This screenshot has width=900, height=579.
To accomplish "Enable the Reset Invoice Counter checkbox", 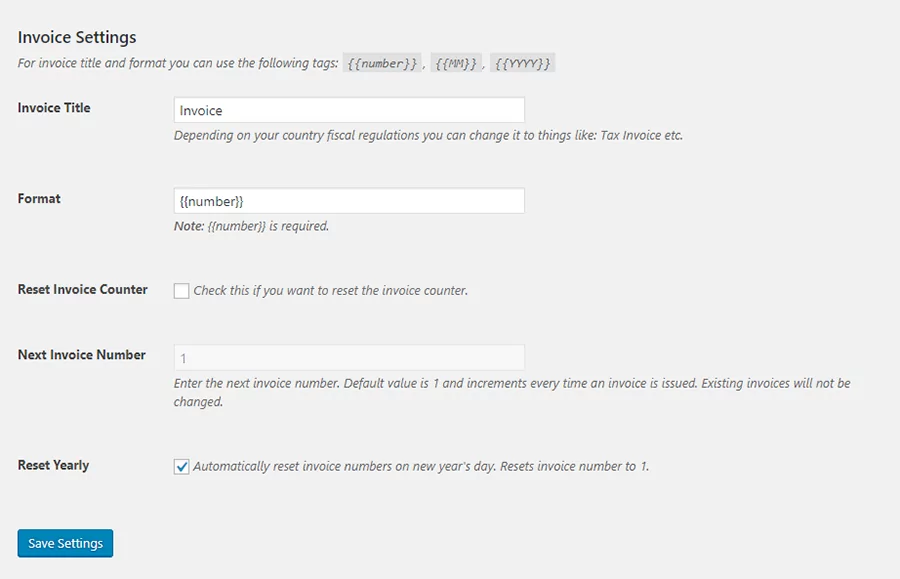I will click(181, 291).
